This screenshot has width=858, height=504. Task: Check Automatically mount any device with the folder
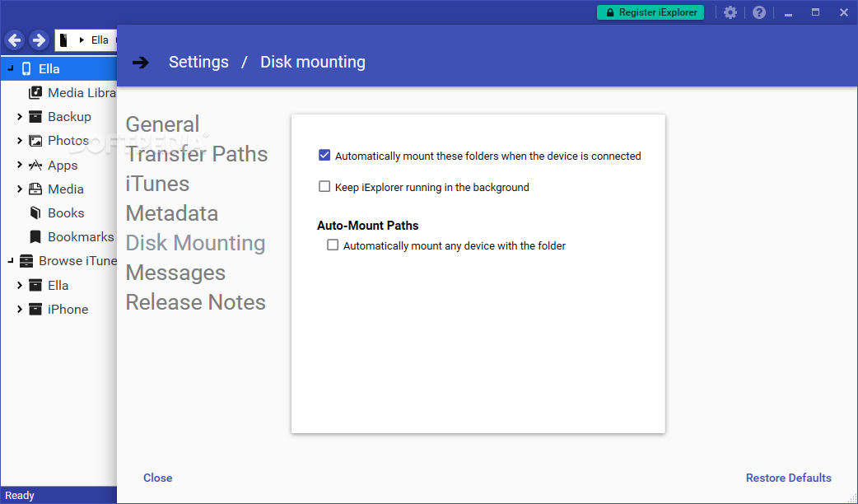333,245
